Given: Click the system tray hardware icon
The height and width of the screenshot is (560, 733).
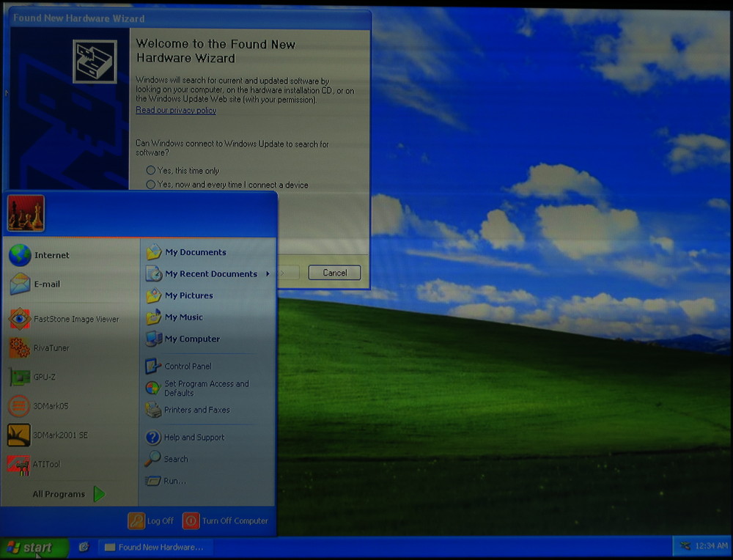Looking at the screenshot, I should tap(685, 545).
